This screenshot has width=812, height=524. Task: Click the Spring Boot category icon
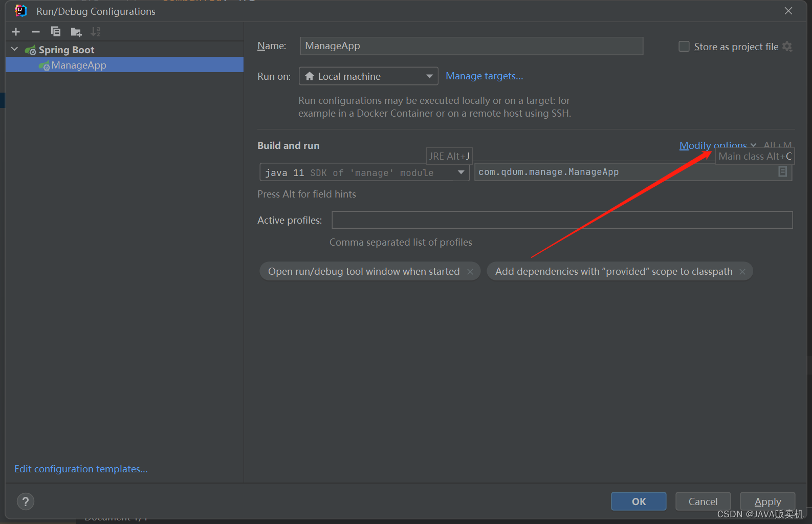(x=31, y=50)
